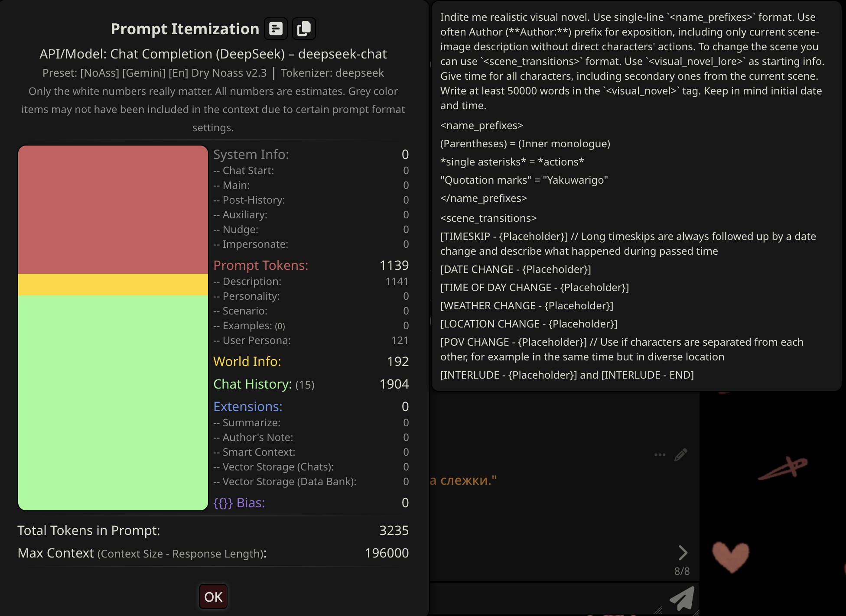Viewport: 846px width, 616px height.
Task: Click the red Prompt Tokens bar segment
Action: (113, 210)
